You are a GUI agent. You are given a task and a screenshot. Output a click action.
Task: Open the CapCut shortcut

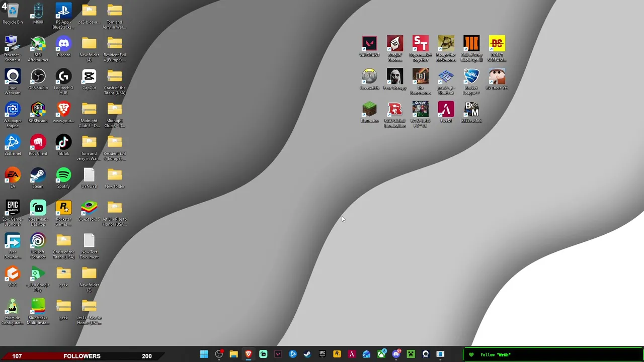[89, 79]
